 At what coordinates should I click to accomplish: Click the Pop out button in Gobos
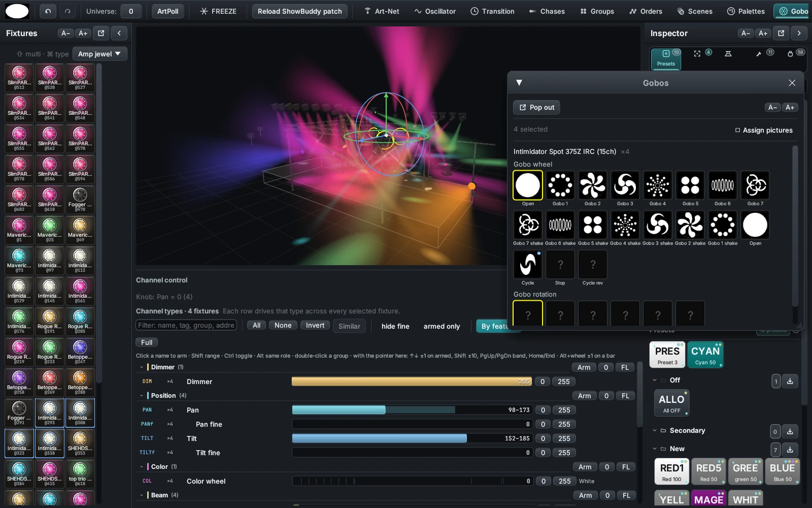(x=536, y=107)
